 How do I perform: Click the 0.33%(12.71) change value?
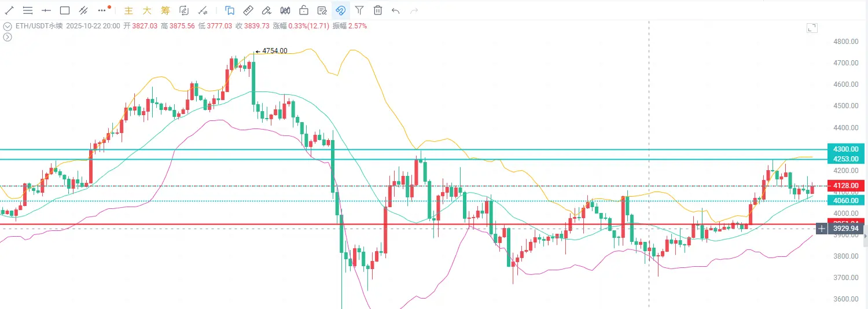coord(308,26)
